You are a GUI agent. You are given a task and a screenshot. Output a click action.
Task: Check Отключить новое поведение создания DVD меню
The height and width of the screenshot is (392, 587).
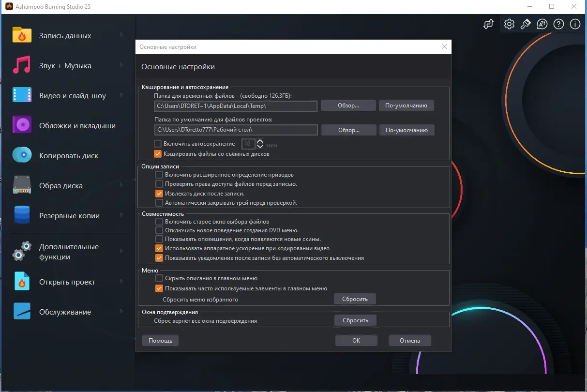[x=159, y=230]
